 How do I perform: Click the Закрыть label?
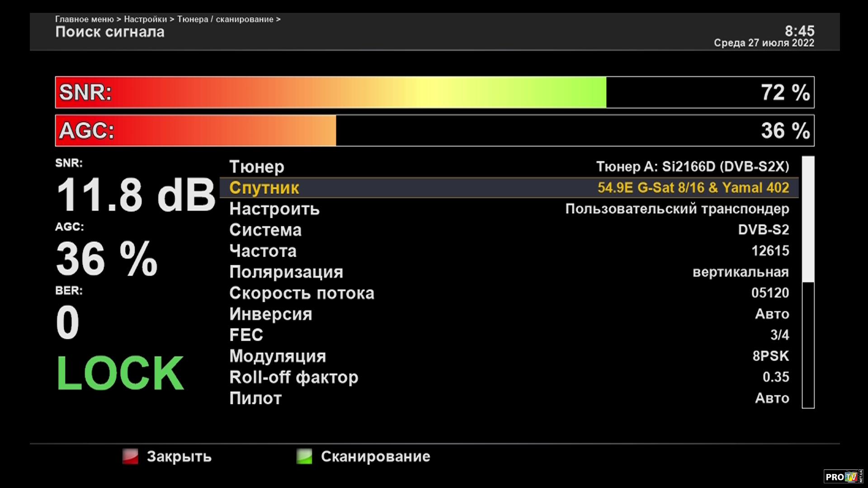[179, 456]
